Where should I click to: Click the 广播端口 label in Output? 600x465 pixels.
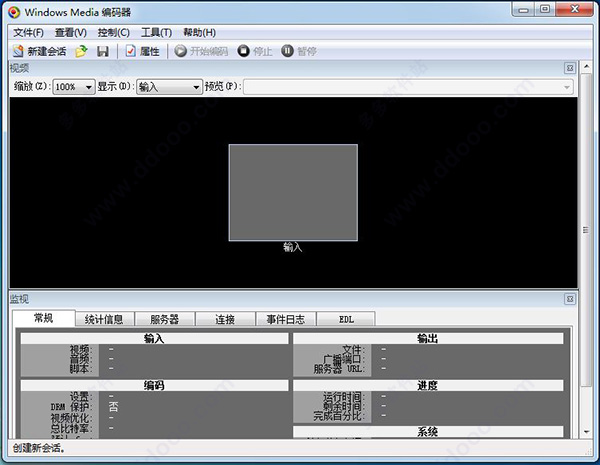click(344, 360)
